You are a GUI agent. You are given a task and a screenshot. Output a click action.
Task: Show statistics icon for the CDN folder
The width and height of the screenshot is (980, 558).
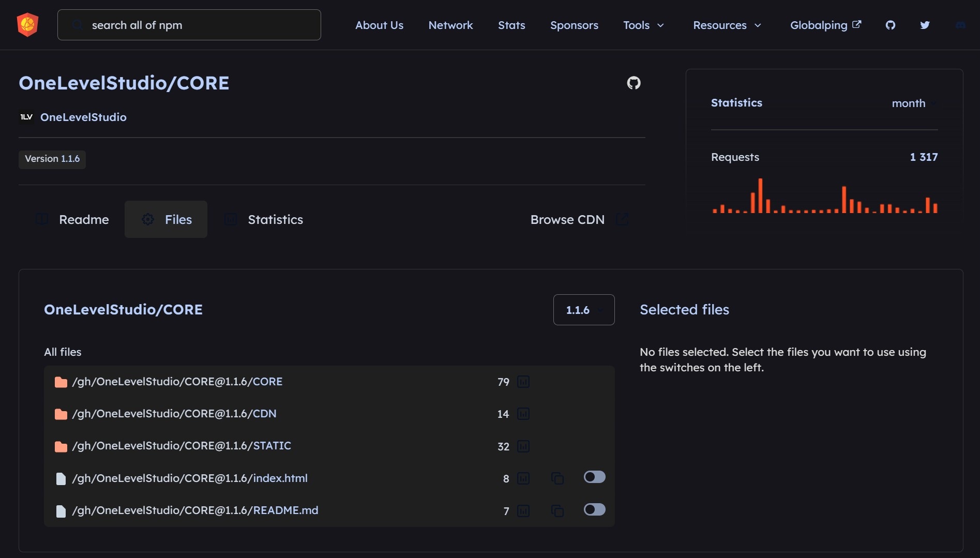coord(523,414)
